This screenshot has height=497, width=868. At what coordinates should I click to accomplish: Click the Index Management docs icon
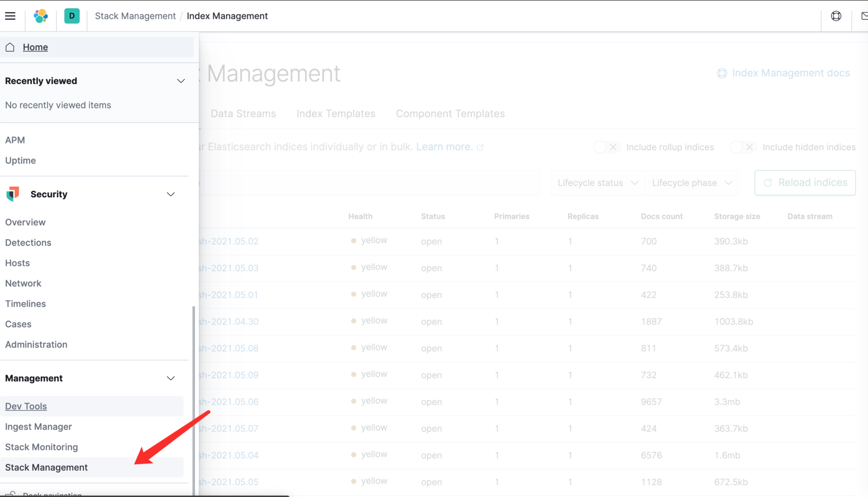(x=722, y=73)
